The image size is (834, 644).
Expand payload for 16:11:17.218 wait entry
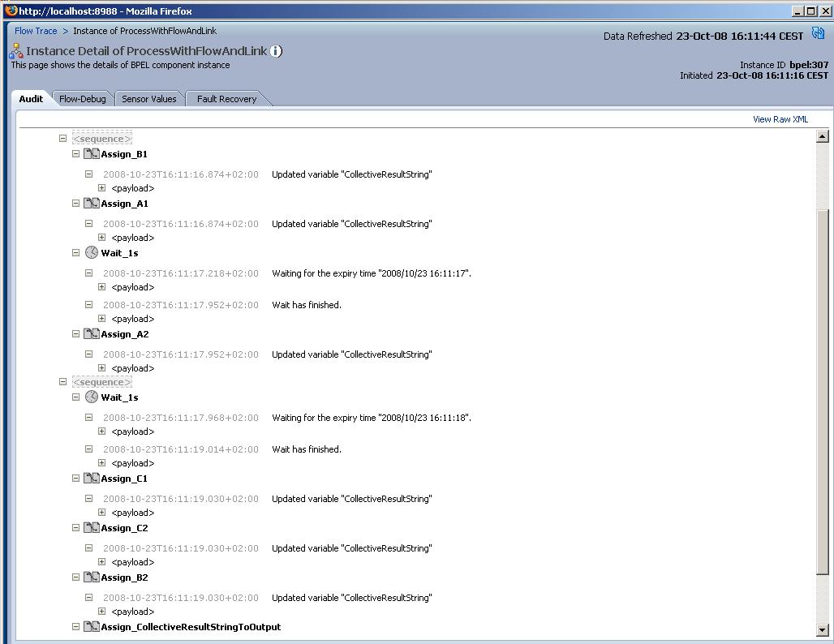[101, 286]
